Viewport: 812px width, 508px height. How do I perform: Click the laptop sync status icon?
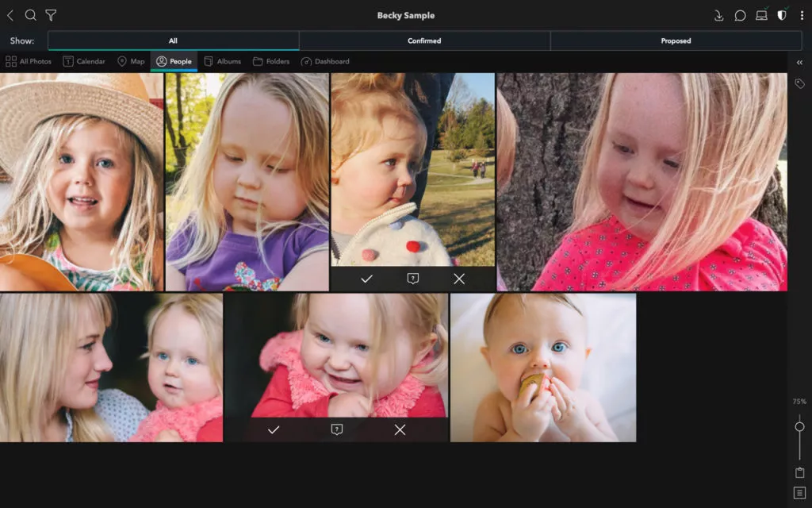coord(761,15)
